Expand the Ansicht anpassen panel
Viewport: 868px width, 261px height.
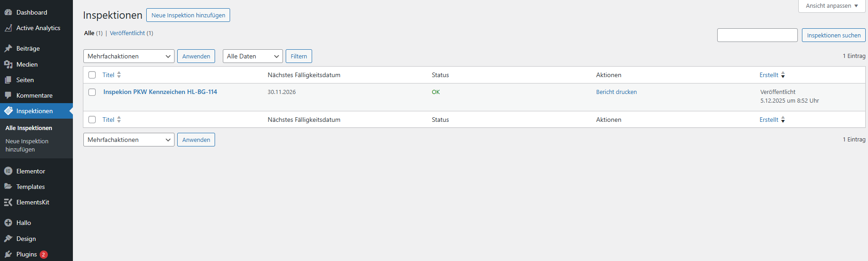[x=832, y=6]
